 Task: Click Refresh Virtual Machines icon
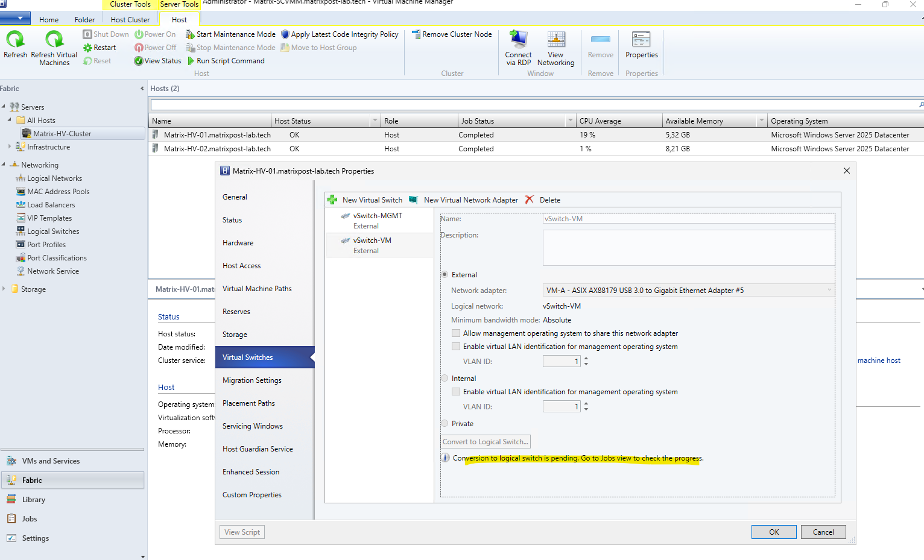[54, 48]
